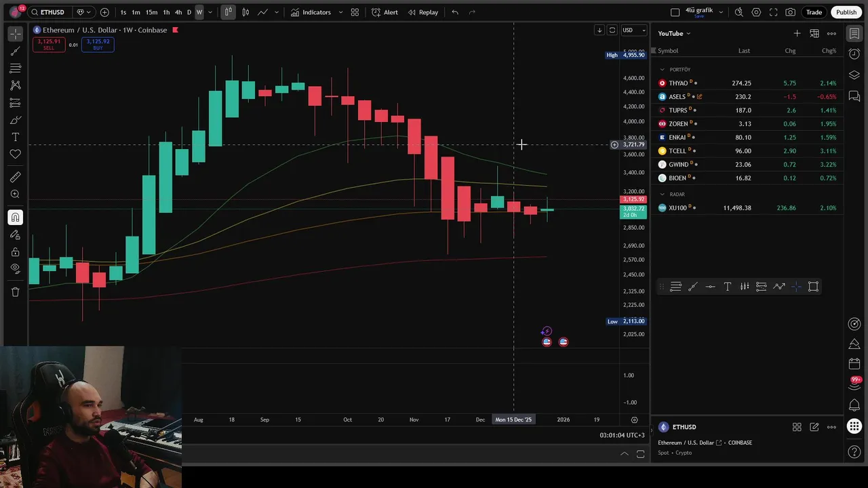This screenshot has height=488, width=868.
Task: Start bar Replay mode
Action: pos(422,12)
